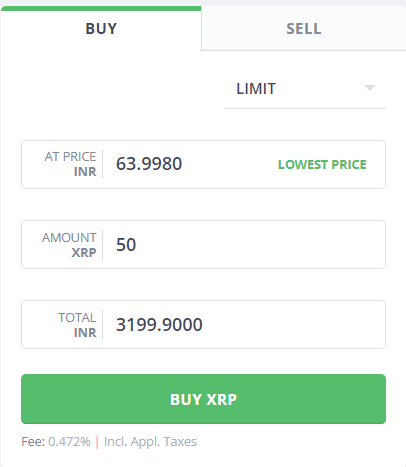
Task: Click the amount value 50
Action: pos(126,244)
